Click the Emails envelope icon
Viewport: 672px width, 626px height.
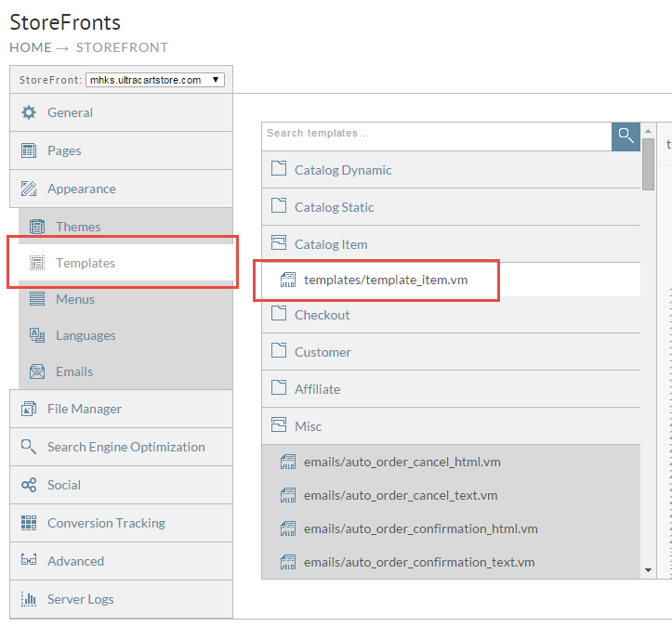coord(37,372)
